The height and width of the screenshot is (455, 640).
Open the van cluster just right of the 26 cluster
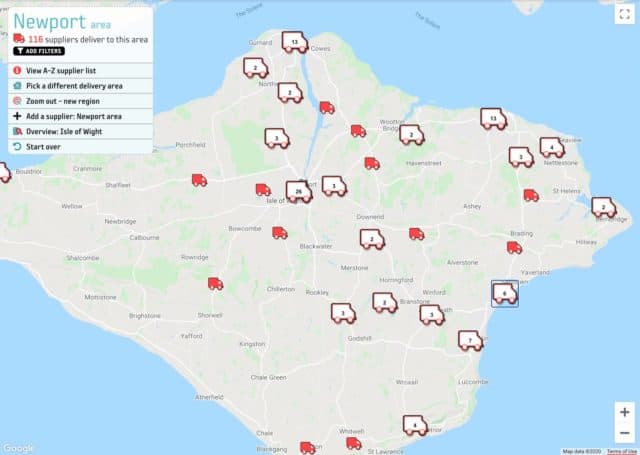(x=334, y=186)
